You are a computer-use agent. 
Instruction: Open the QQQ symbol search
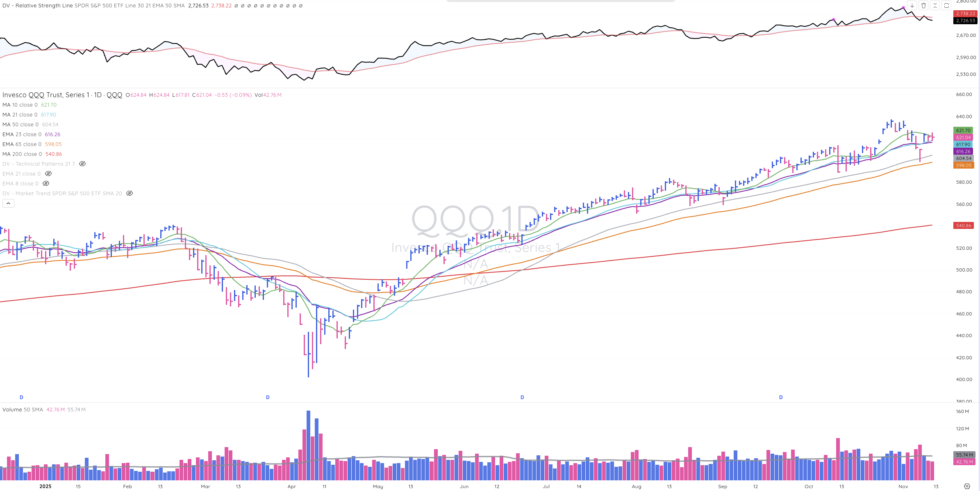(45, 95)
